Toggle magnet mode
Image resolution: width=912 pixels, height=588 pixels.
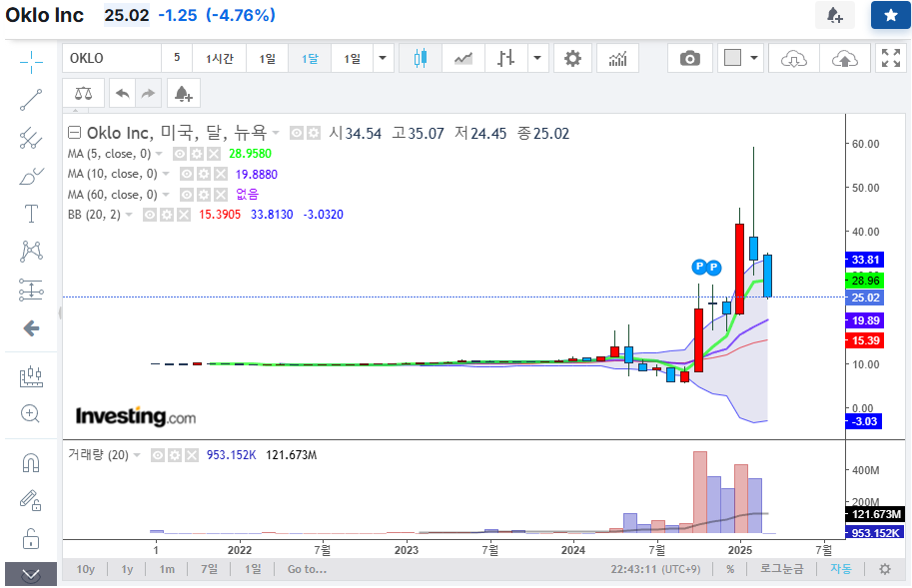[x=30, y=462]
